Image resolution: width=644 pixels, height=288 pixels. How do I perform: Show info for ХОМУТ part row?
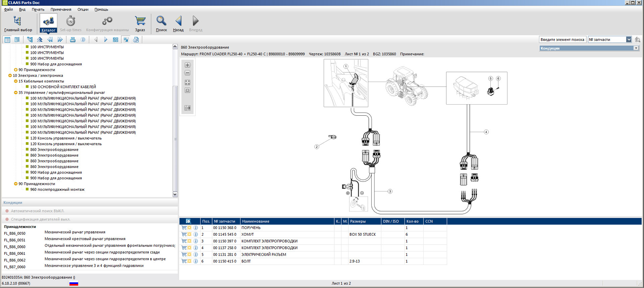pyautogui.click(x=196, y=235)
